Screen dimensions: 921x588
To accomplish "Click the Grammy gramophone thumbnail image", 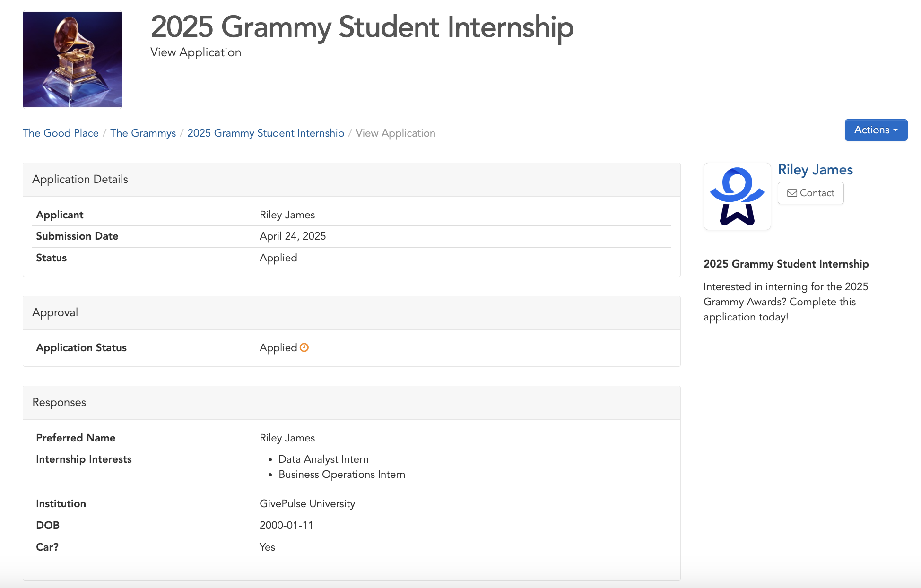I will (72, 60).
